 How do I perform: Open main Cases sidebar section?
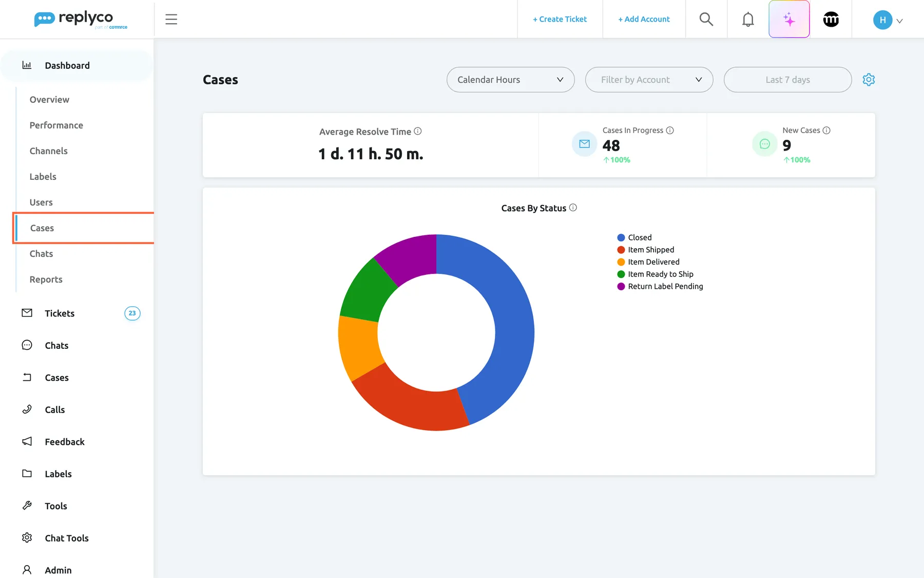(56, 378)
